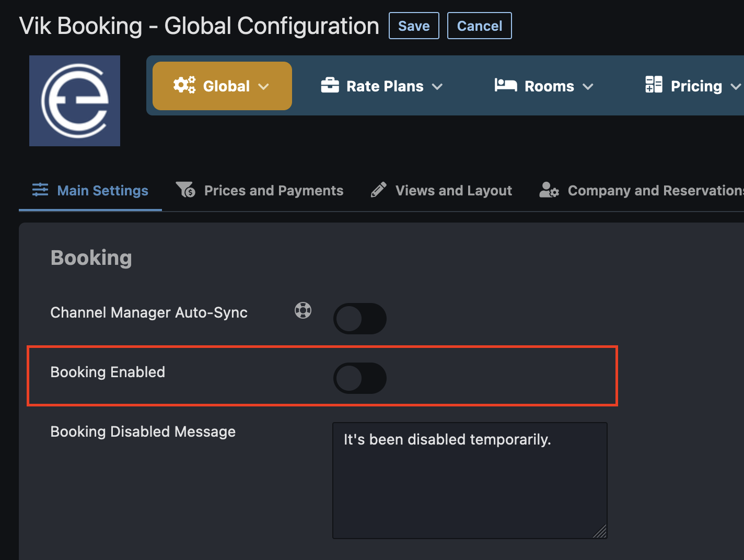Click the Booking section heading
The height and width of the screenshot is (560, 744).
coord(91,258)
